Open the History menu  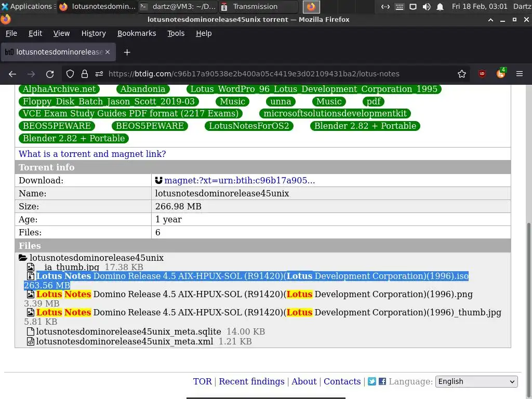point(94,33)
